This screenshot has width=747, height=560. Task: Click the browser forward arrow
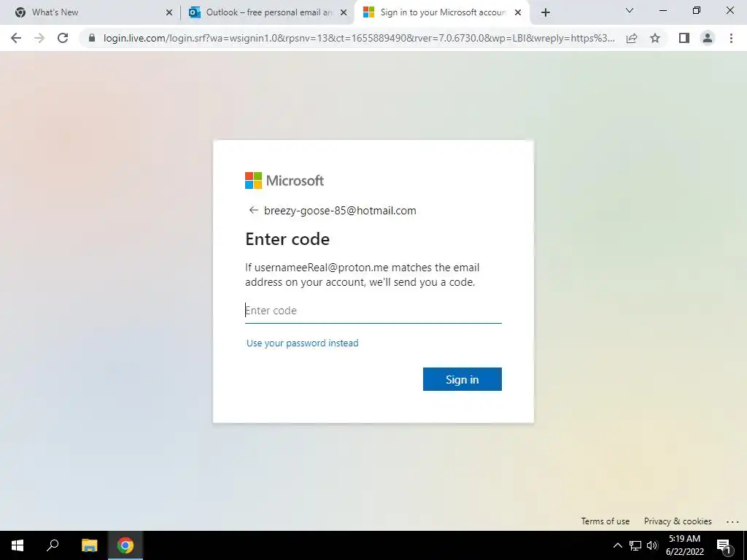point(39,38)
